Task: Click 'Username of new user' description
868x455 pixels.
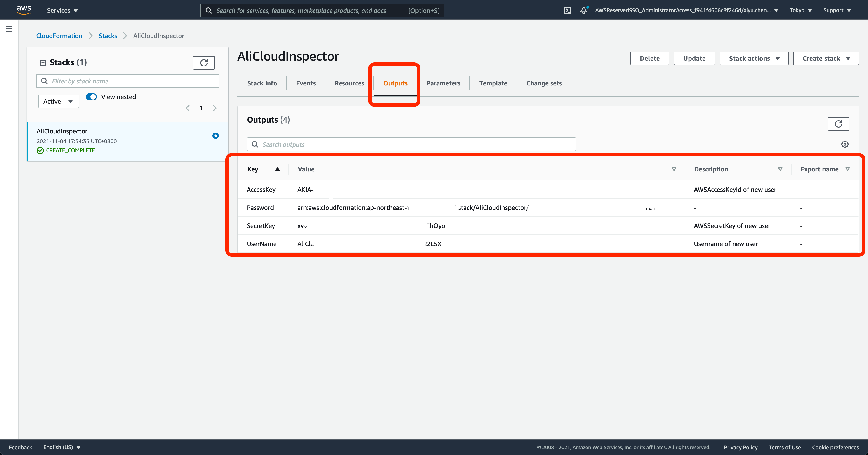Action: point(725,244)
